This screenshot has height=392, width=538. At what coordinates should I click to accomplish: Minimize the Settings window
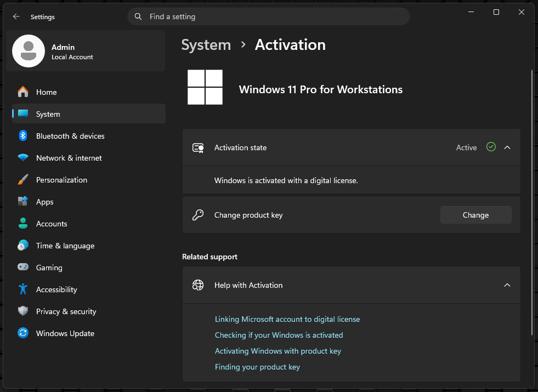coord(471,12)
